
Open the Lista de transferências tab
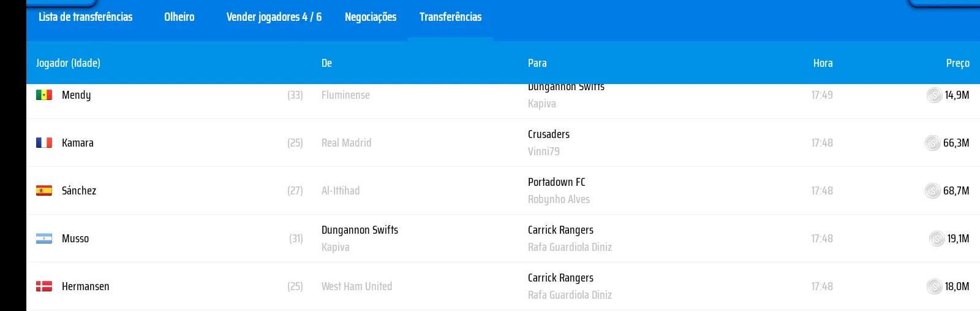tap(86, 17)
